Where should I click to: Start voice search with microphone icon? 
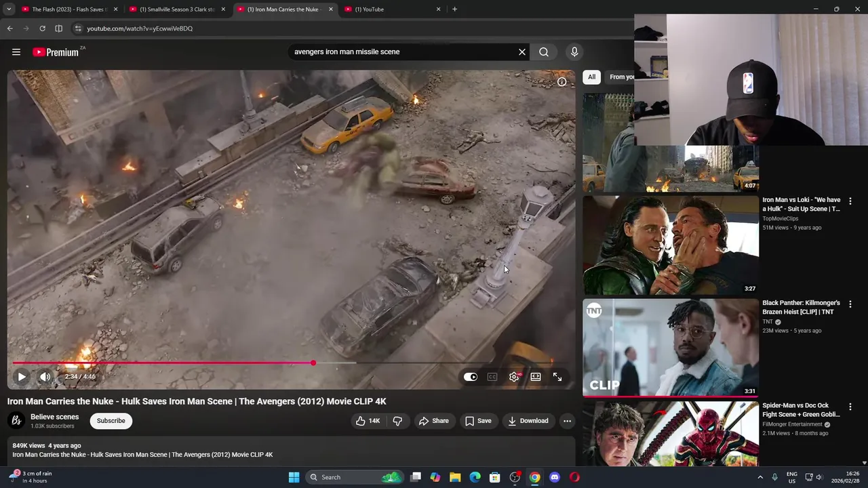574,52
